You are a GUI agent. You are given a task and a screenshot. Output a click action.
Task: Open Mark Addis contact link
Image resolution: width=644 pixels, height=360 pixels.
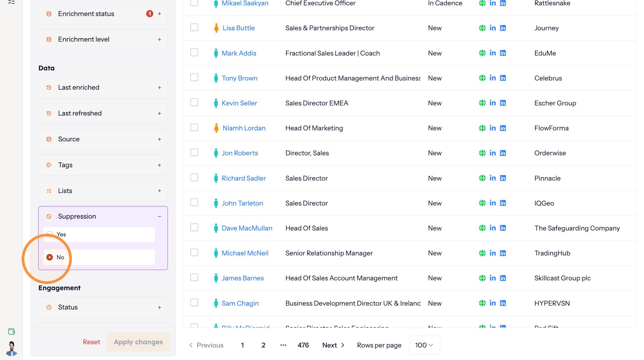click(239, 53)
